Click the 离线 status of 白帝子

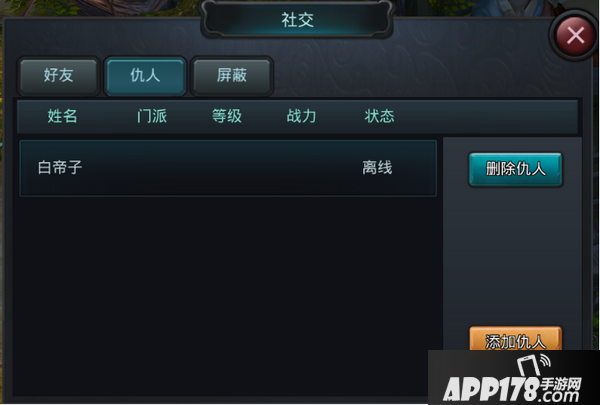(x=377, y=168)
